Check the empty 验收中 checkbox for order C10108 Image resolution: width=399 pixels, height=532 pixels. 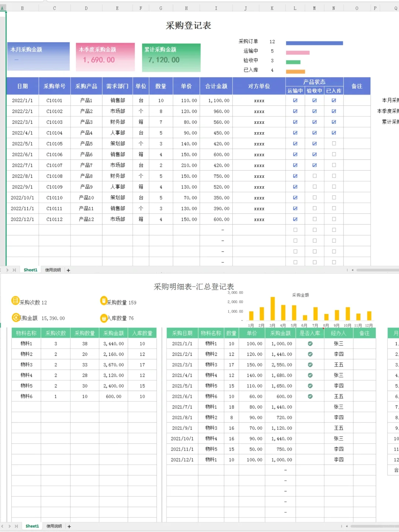click(x=314, y=176)
